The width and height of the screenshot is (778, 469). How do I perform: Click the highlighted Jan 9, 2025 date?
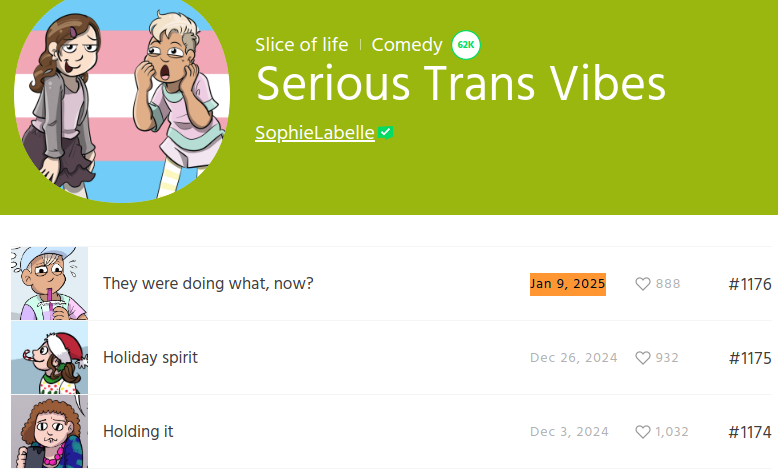pos(568,284)
